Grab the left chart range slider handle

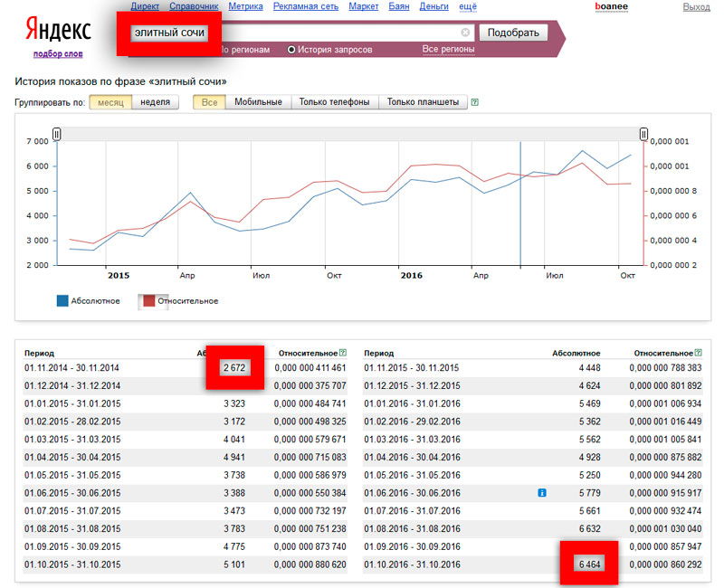(56, 134)
